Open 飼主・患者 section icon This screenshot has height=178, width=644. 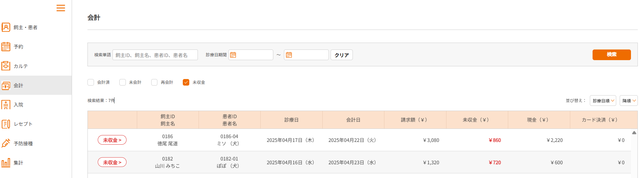(x=6, y=27)
